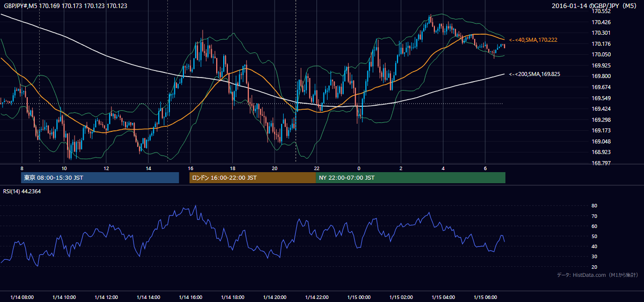644x302 pixels.
Task: Select the '1/14 12:00' bottom time label
Action: tap(106, 297)
